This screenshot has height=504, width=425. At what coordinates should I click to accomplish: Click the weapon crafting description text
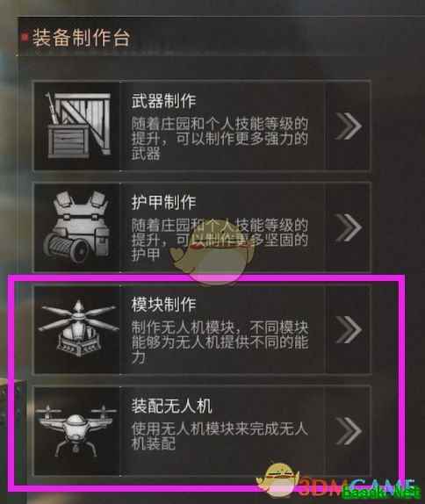(220, 139)
